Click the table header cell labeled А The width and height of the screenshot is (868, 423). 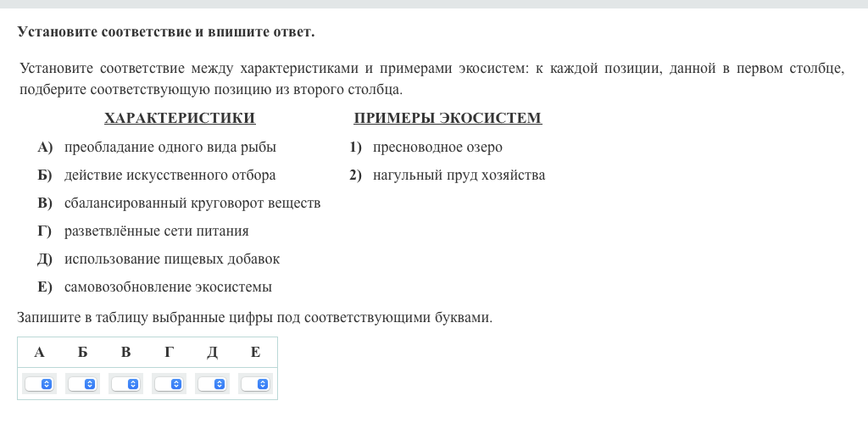point(39,353)
